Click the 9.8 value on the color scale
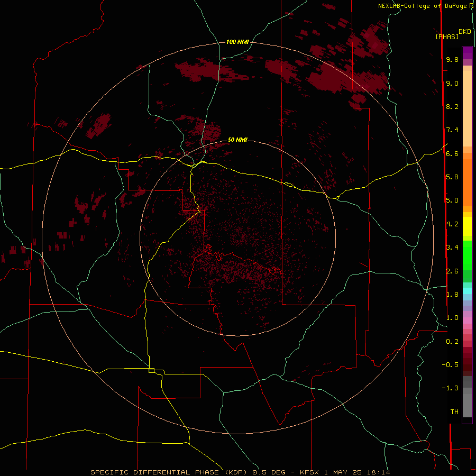Screen dimensions: 476x476 click(452, 59)
